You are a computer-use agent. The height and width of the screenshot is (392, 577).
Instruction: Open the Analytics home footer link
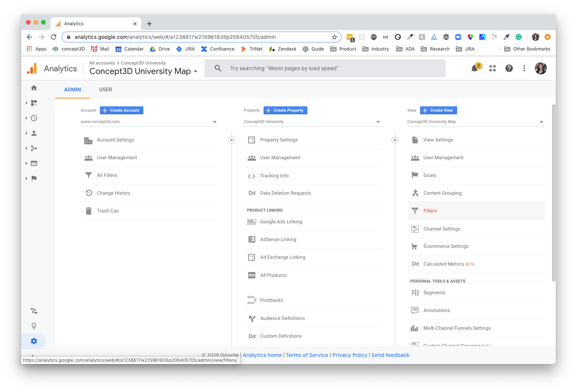click(262, 355)
